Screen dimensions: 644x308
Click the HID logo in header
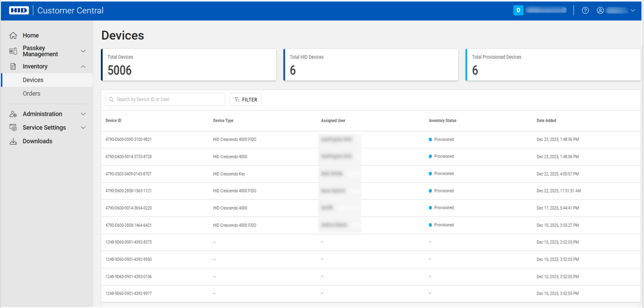click(x=19, y=10)
